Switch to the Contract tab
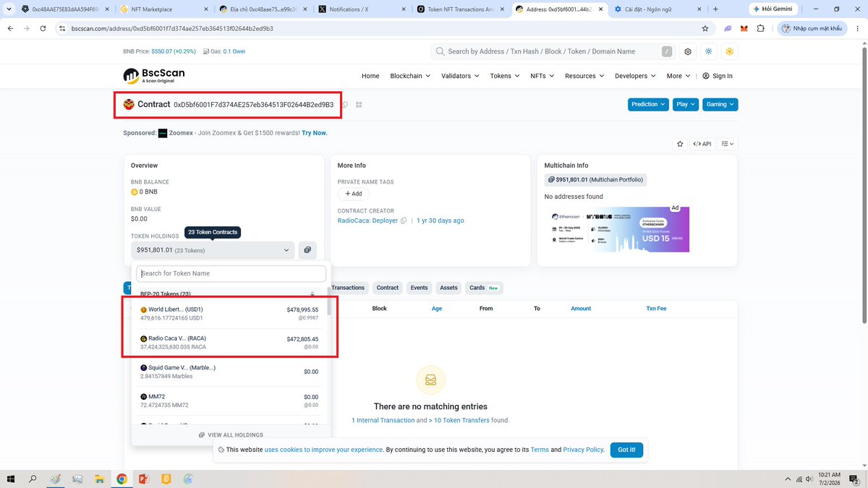868x488 pixels. [x=387, y=288]
